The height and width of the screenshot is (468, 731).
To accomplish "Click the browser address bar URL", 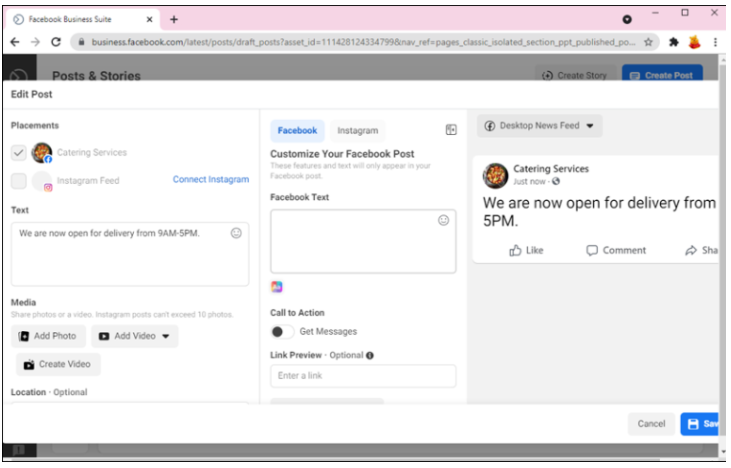I will click(363, 42).
